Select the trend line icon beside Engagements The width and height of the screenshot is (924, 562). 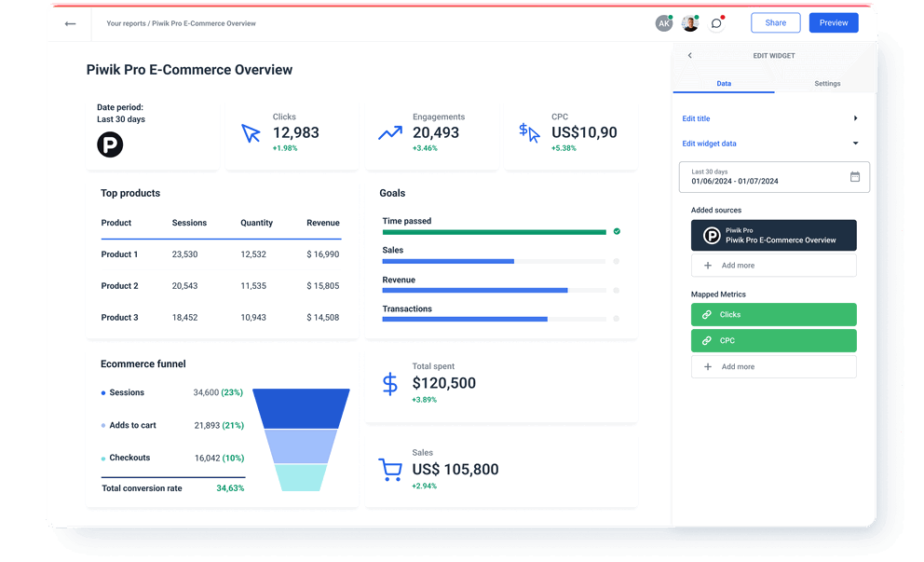pyautogui.click(x=390, y=133)
